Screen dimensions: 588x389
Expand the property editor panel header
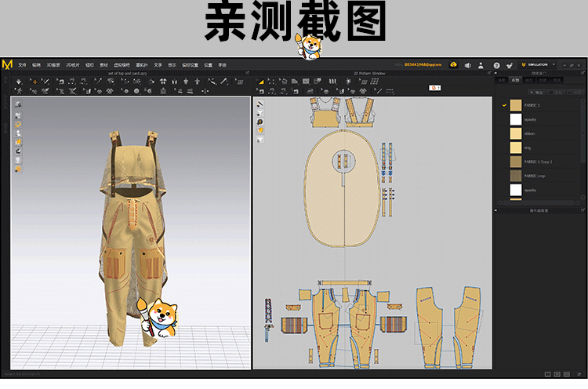pos(538,210)
